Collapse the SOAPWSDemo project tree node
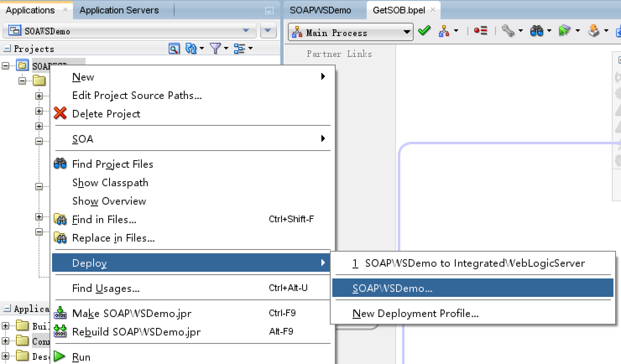This screenshot has width=621, height=364. (5, 66)
